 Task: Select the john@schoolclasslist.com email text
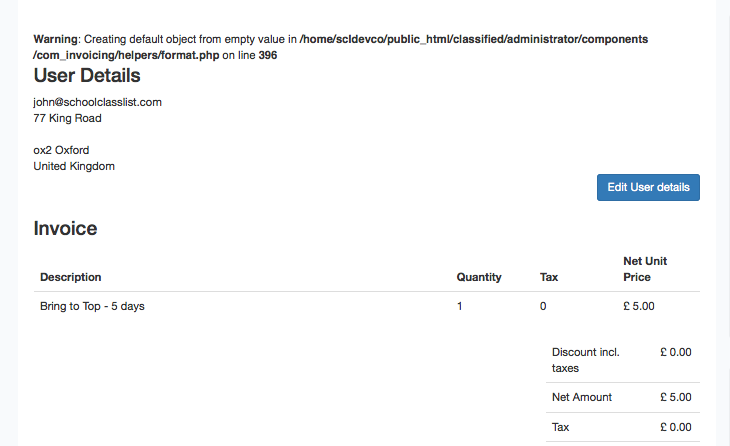point(97,102)
